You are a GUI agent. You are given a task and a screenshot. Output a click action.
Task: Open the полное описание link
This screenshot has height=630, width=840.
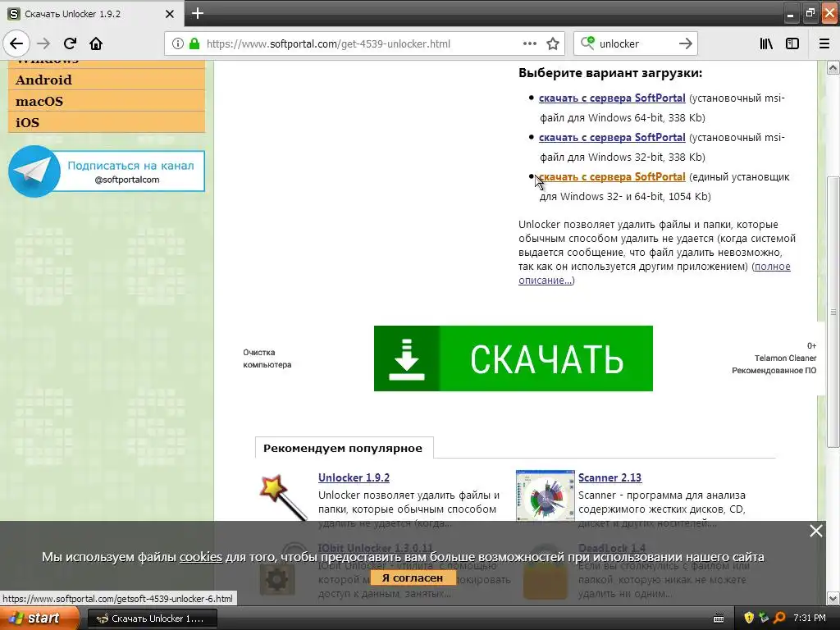[x=654, y=273]
